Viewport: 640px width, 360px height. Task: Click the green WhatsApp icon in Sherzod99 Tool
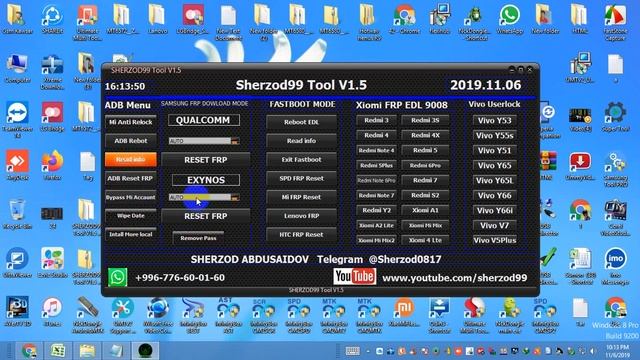118,277
